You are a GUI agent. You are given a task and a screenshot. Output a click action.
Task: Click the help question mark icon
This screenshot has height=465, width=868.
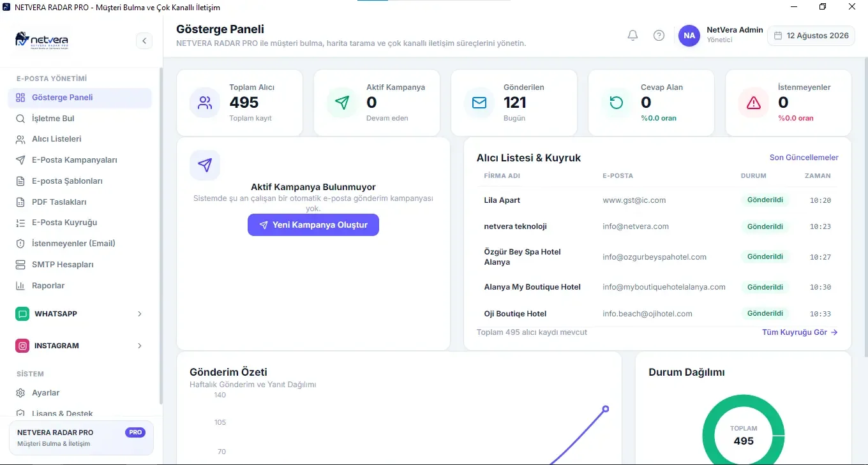(x=659, y=36)
